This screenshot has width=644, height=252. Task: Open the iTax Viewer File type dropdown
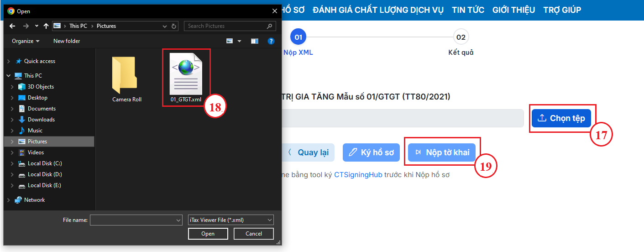point(230,220)
